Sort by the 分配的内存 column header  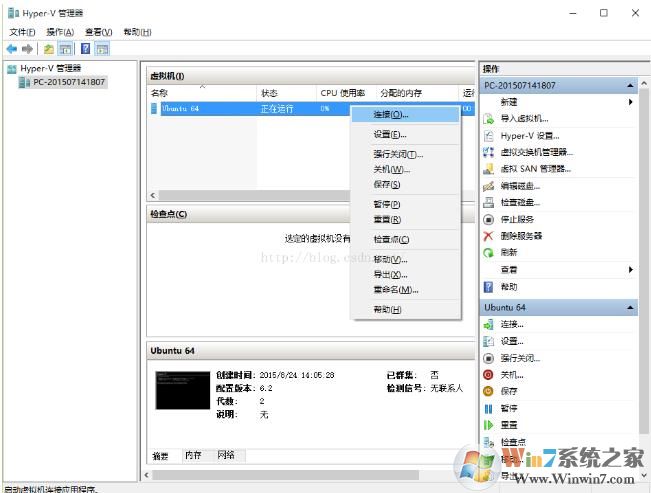tap(417, 93)
